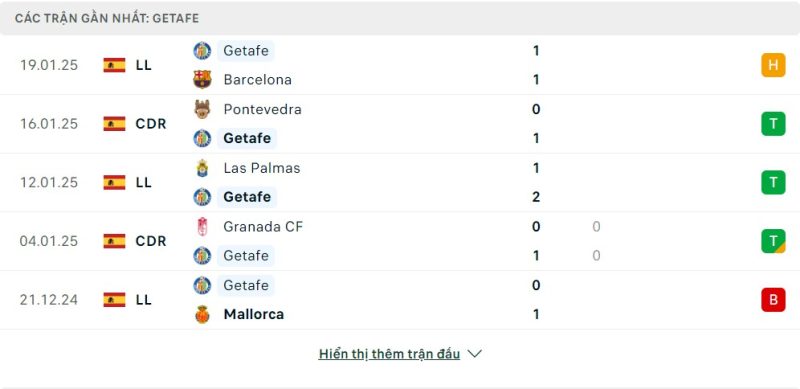Click the Mallorca club crest icon
The height and width of the screenshot is (389, 800).
pyautogui.click(x=203, y=314)
